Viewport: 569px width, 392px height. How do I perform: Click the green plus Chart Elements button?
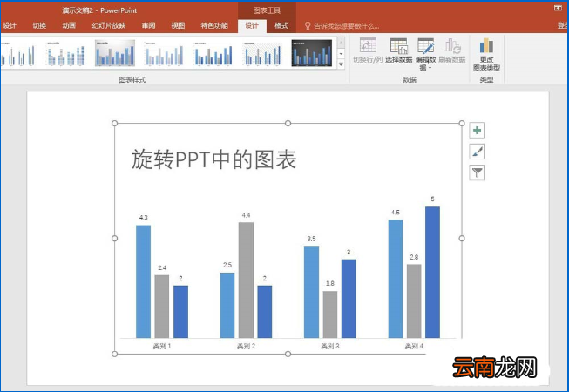pyautogui.click(x=478, y=130)
